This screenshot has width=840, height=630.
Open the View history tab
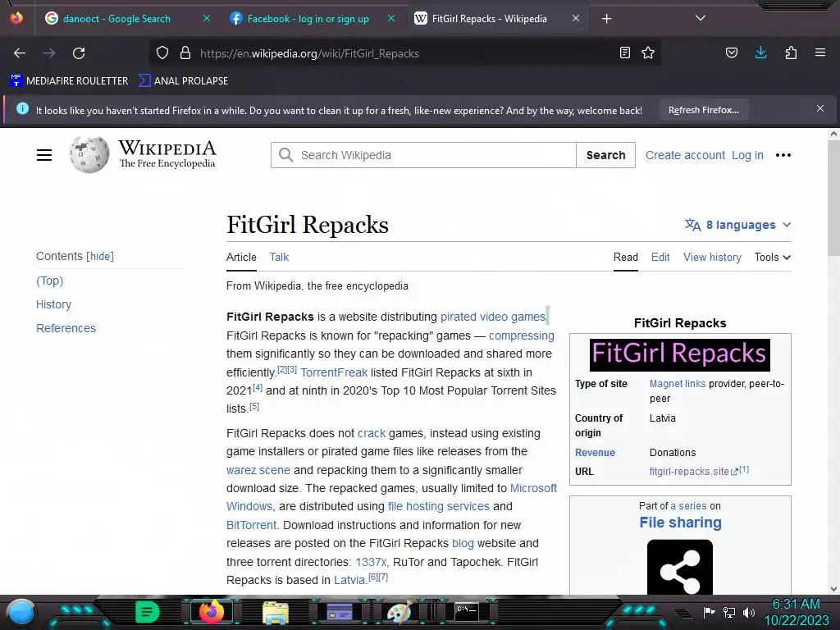coord(712,257)
